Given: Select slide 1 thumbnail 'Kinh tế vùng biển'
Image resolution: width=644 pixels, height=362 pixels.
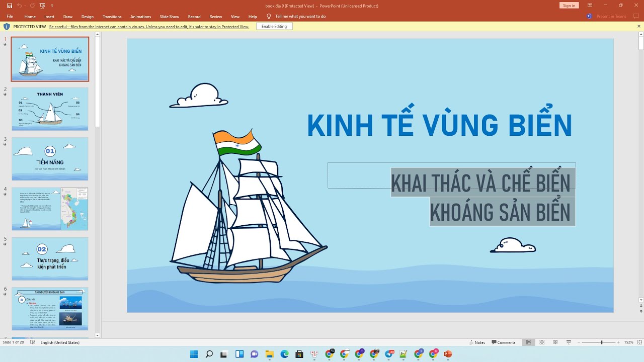Looking at the screenshot, I should [50, 59].
